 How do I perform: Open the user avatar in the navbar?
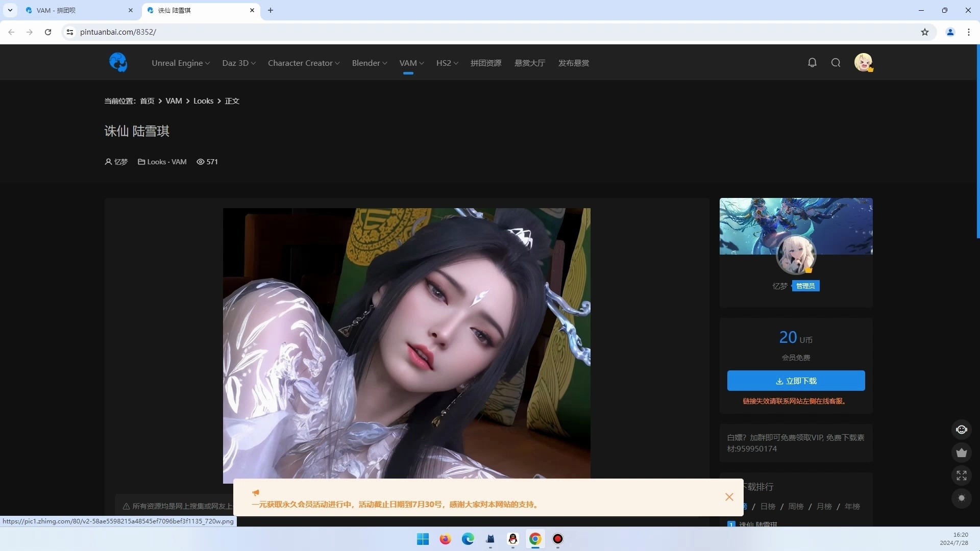(x=864, y=62)
